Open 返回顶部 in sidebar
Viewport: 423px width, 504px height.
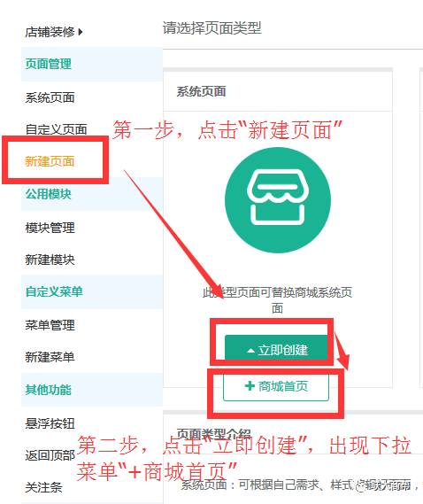[x=50, y=455]
